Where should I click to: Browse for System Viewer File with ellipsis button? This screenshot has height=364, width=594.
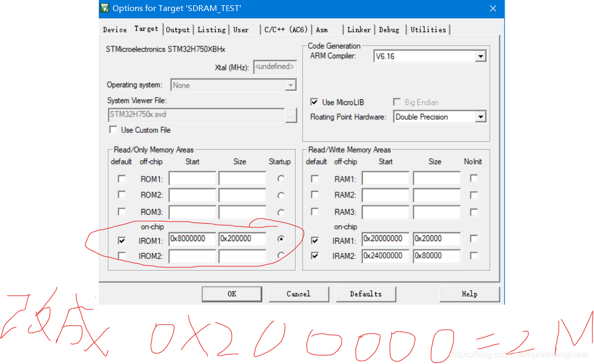[291, 116]
